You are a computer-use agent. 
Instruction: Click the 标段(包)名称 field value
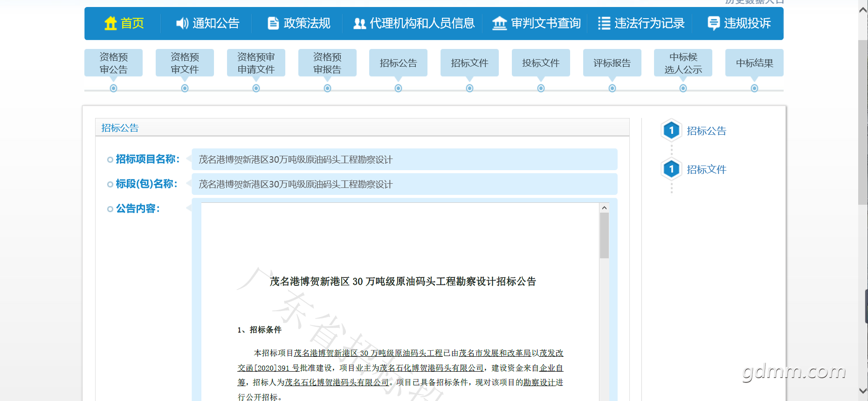[405, 184]
